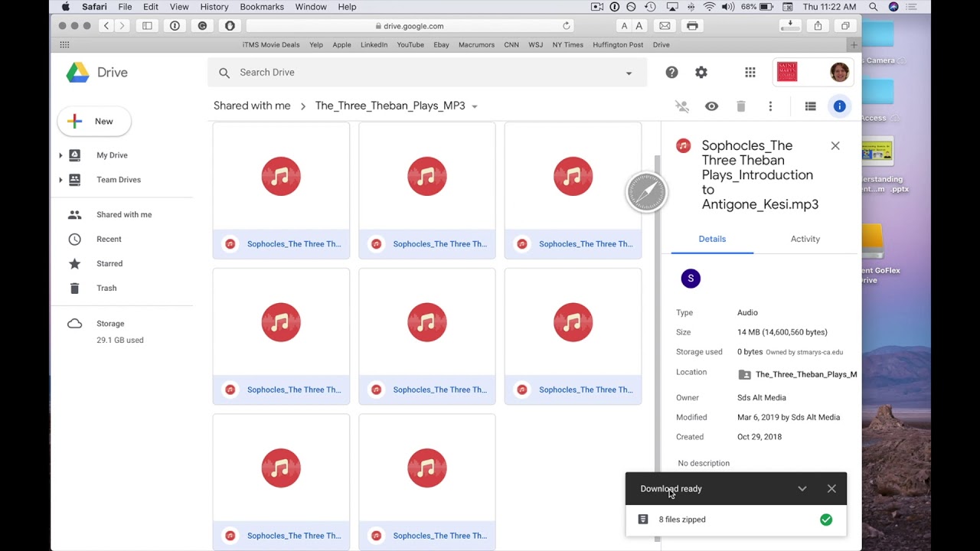Open NY Times bookmark
Image resolution: width=980 pixels, height=551 pixels.
pos(568,45)
